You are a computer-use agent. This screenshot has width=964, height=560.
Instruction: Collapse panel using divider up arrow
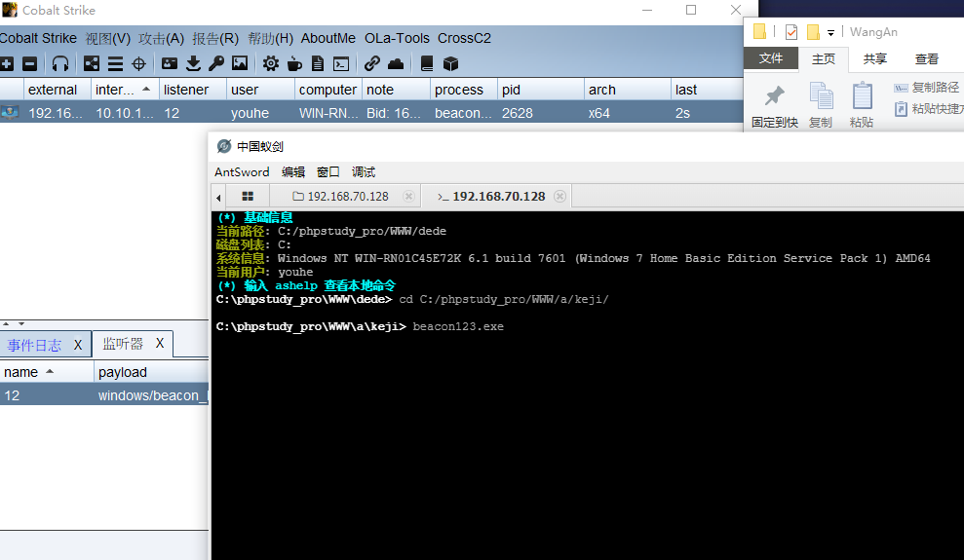(6, 323)
